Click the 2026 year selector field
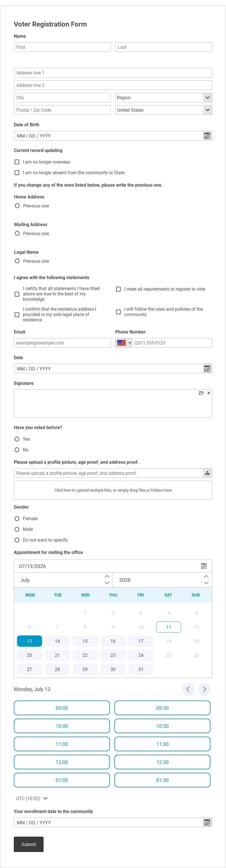Image resolution: width=226 pixels, height=868 pixels. pos(162,580)
